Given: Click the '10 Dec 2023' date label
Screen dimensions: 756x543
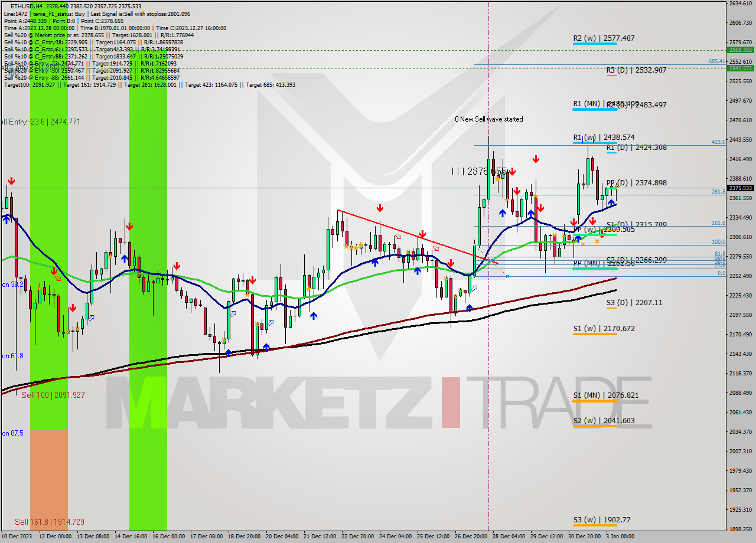Looking at the screenshot, I should [x=17, y=537].
